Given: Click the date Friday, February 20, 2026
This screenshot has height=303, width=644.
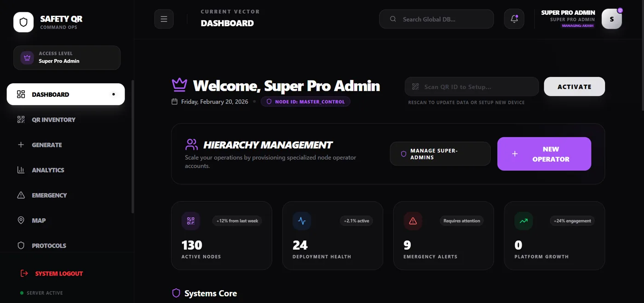Looking at the screenshot, I should 215,101.
